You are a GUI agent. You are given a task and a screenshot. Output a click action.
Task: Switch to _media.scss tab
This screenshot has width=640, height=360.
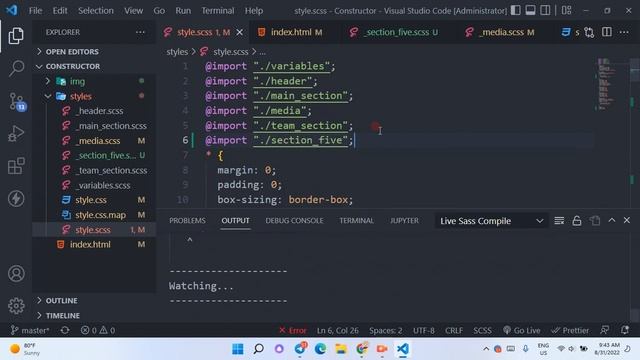click(500, 32)
